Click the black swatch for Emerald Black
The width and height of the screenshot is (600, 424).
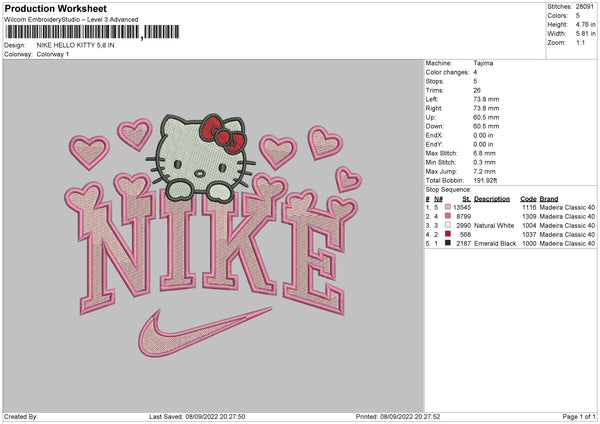[x=448, y=243]
